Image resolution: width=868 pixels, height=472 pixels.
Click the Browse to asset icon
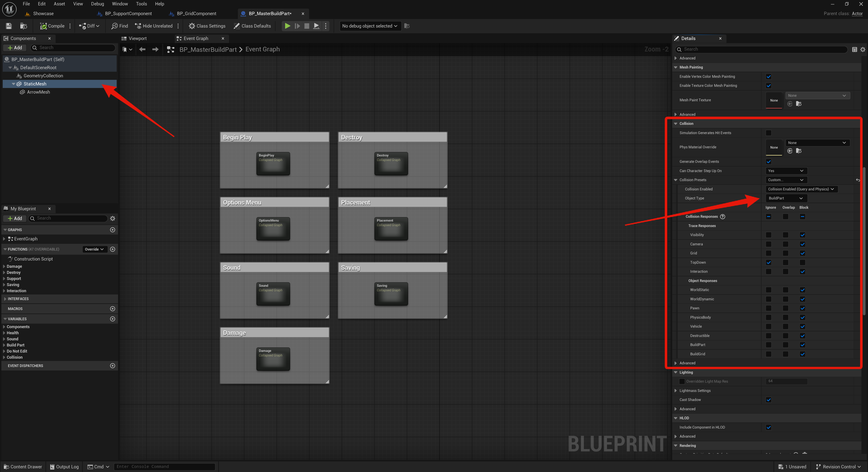click(23, 26)
